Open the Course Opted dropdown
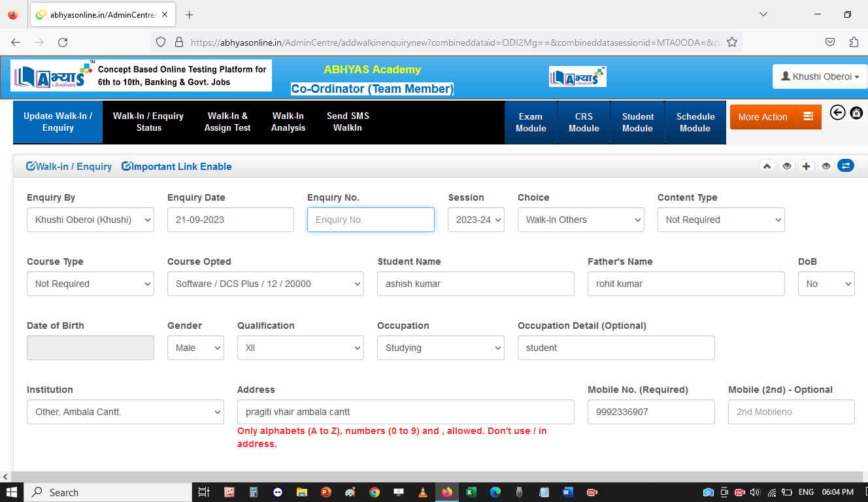868x502 pixels. coord(265,284)
